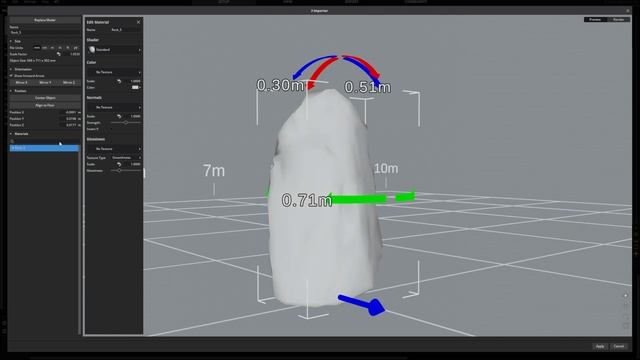Click the Normals Scale value field
The image size is (640, 360).
coord(132,116)
